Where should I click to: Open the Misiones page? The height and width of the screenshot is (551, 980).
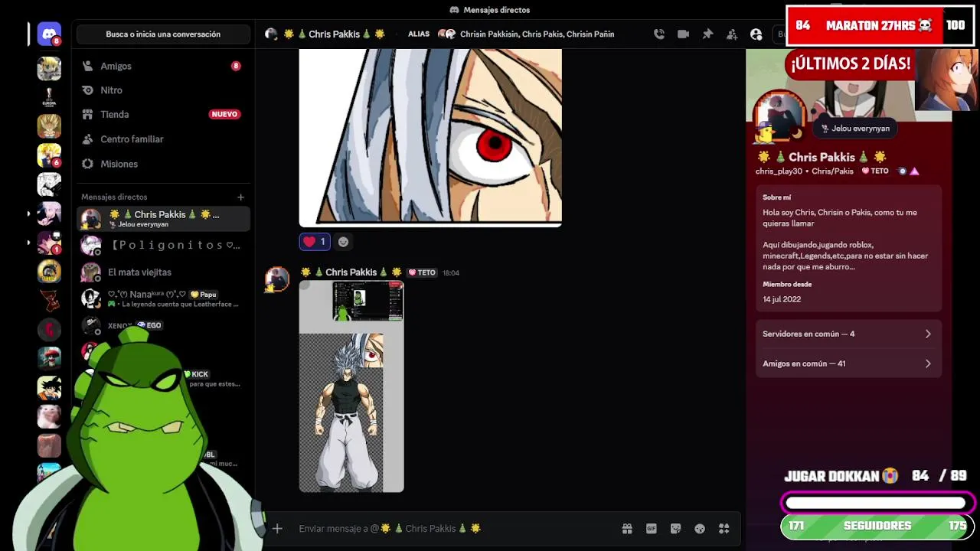pyautogui.click(x=163, y=164)
